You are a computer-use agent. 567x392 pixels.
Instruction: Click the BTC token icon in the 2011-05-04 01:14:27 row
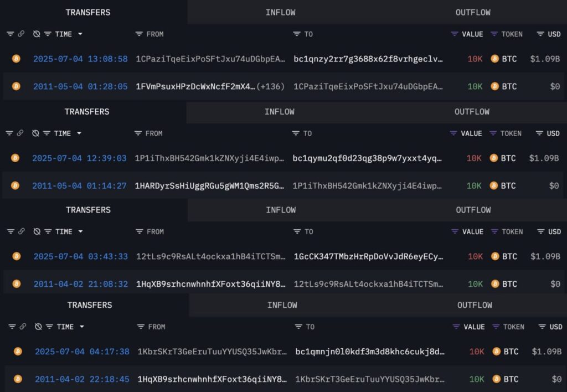point(493,185)
